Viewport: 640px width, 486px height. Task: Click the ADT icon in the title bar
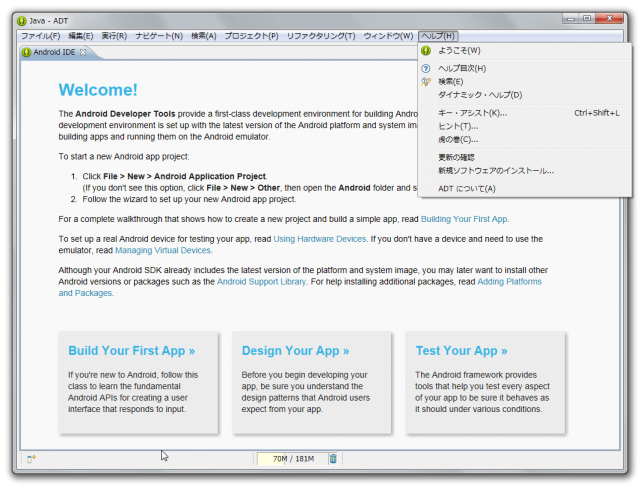[22, 21]
